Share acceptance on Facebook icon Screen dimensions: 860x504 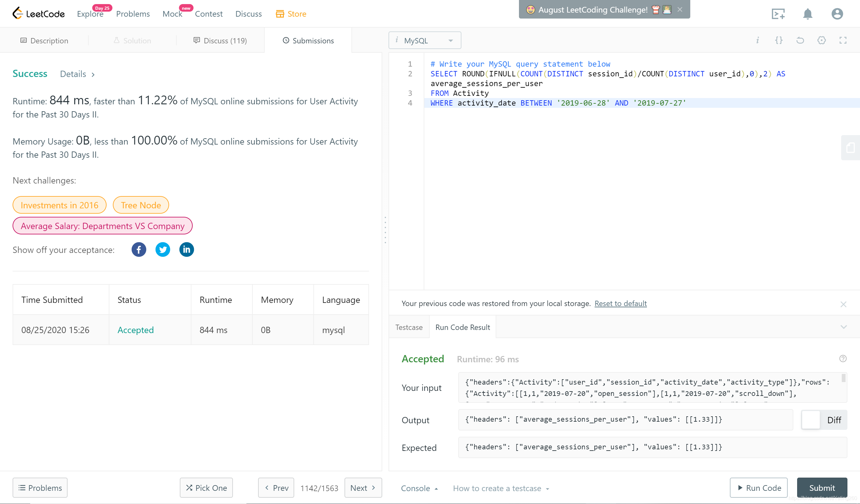[x=139, y=250]
